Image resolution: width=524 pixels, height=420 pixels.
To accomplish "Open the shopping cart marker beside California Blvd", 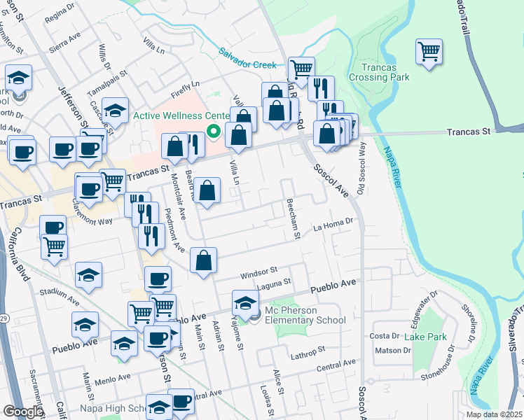I will pos(54,248).
